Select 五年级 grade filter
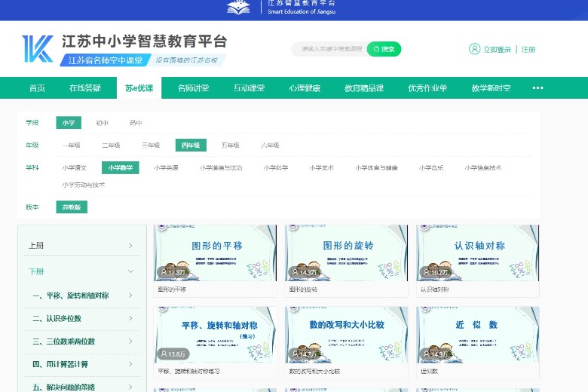The width and height of the screenshot is (588, 392). coord(230,145)
